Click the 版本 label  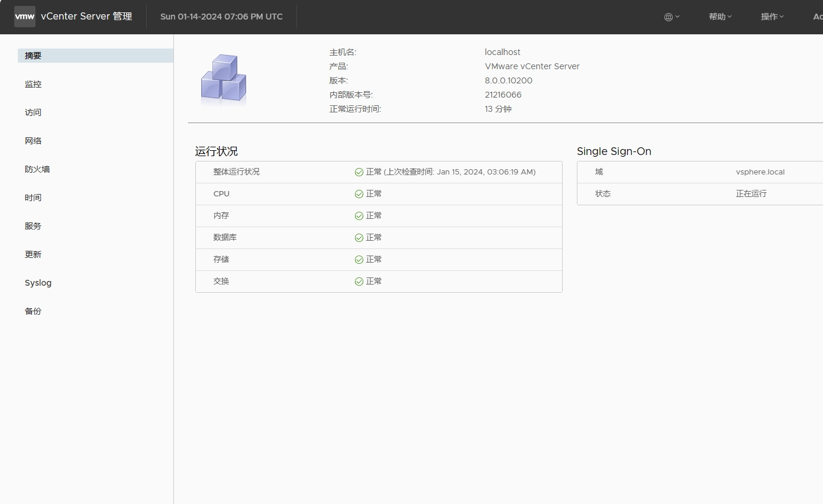pyautogui.click(x=338, y=80)
